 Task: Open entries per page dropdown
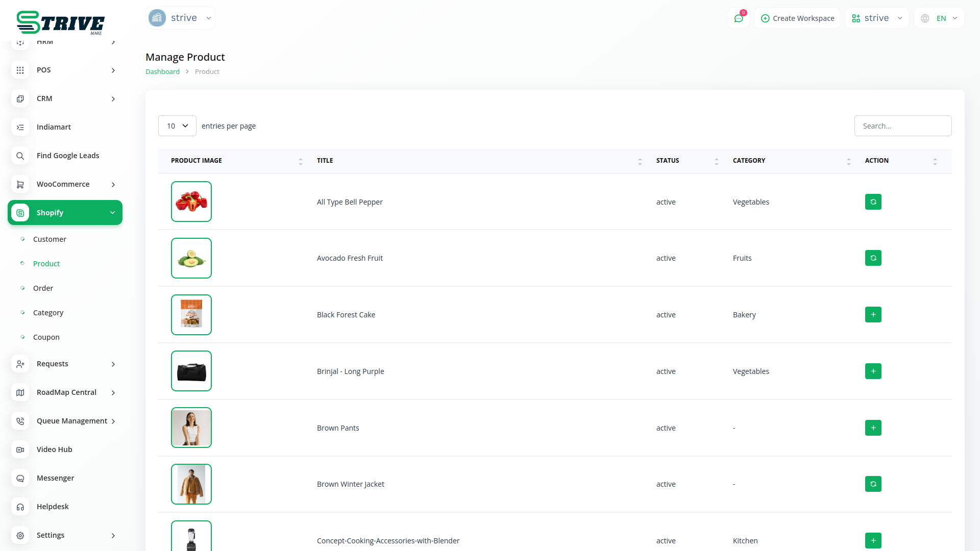(177, 126)
